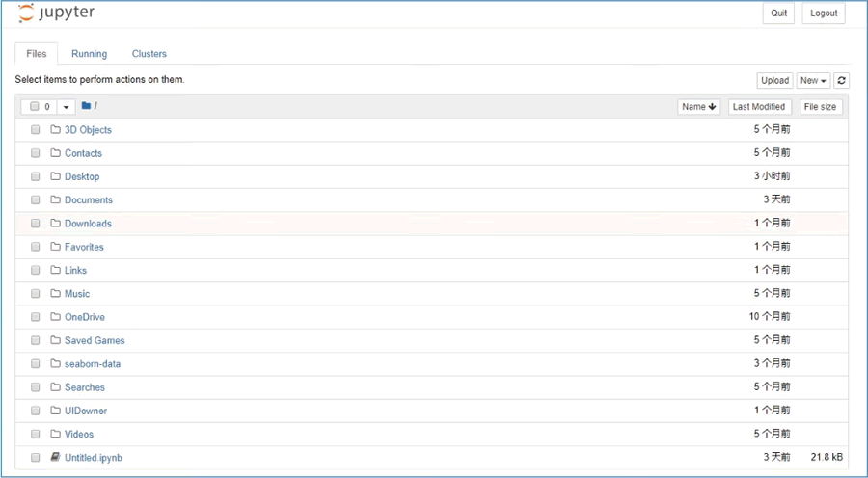Click the notebook icon beside Untitled.ipynb
The image size is (868, 478).
(x=55, y=457)
